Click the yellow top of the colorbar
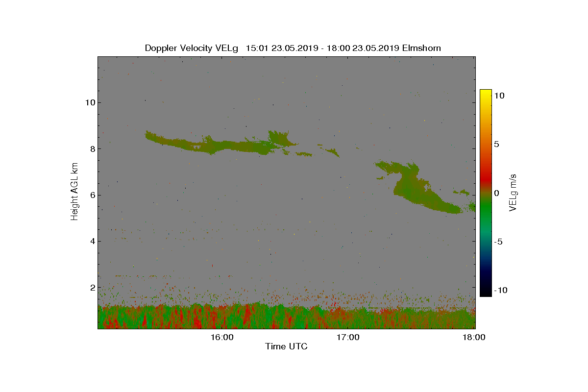Viewport: 588px width, 392px height. pyautogui.click(x=486, y=93)
